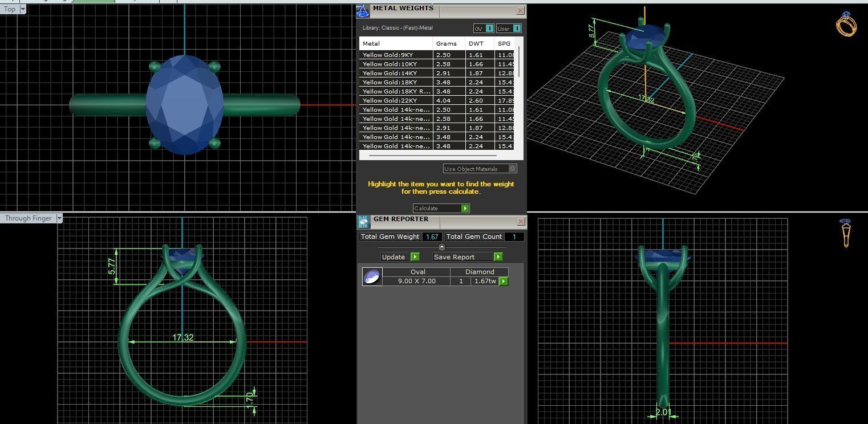Click the 2.91 grams cell for Yellow Gold:14KY
Image resolution: width=868 pixels, height=424 pixels.
click(449, 73)
